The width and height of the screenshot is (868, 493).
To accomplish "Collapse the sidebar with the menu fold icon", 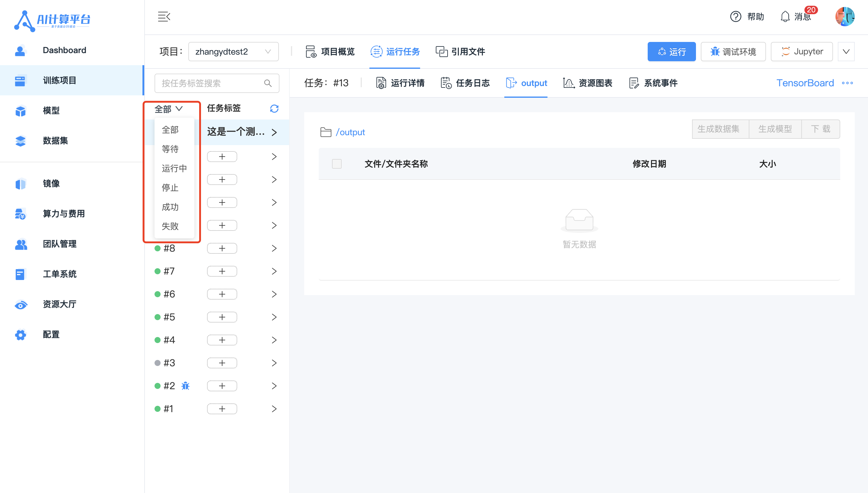I will pos(164,17).
